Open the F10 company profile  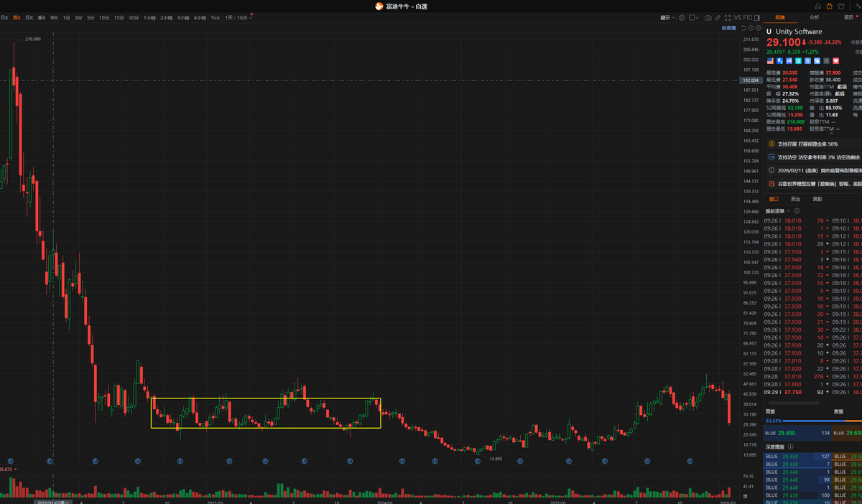(748, 17)
